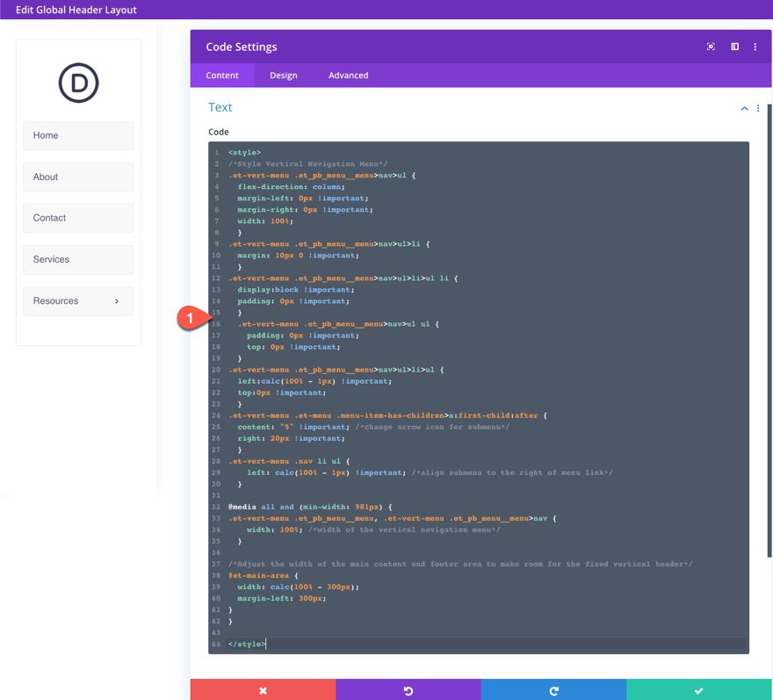Switch to the Design tab

tap(283, 76)
